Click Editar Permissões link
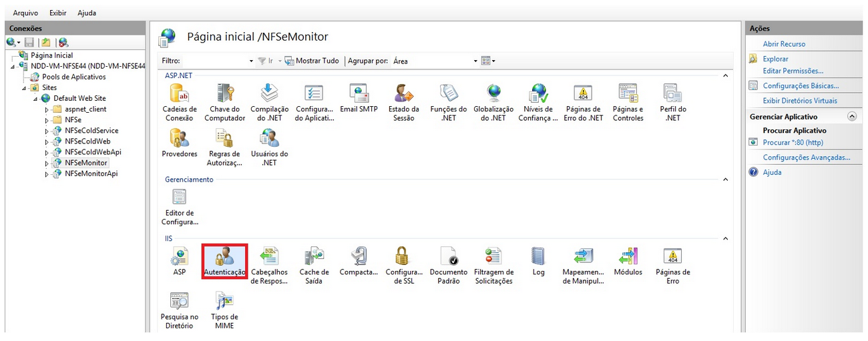 (793, 71)
